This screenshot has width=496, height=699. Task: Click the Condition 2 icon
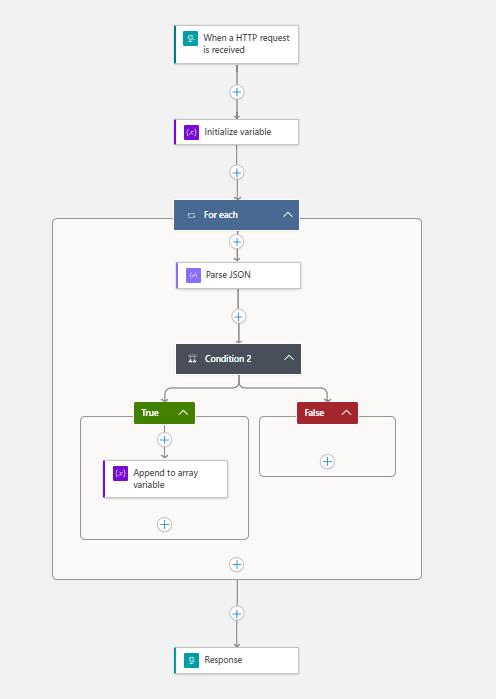click(193, 359)
